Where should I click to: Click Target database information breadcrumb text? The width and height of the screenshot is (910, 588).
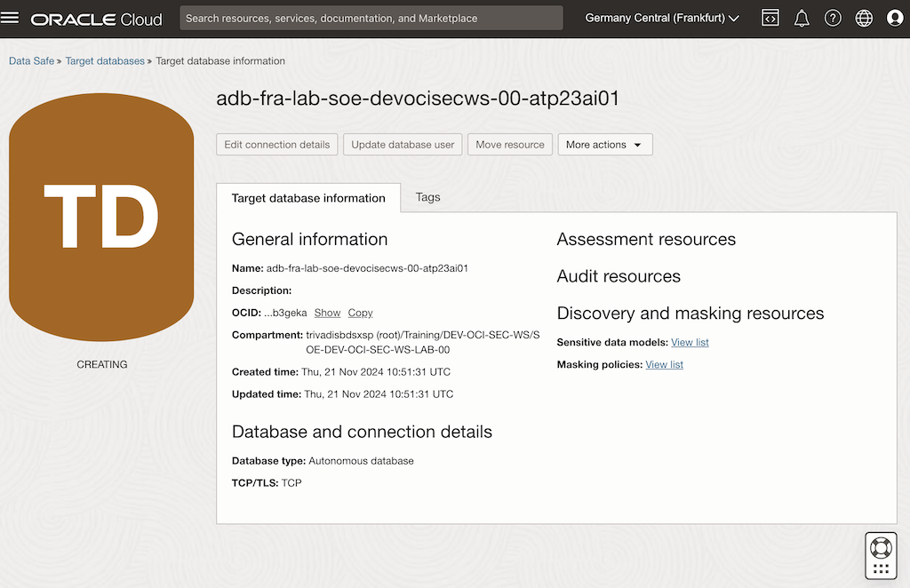pos(220,61)
